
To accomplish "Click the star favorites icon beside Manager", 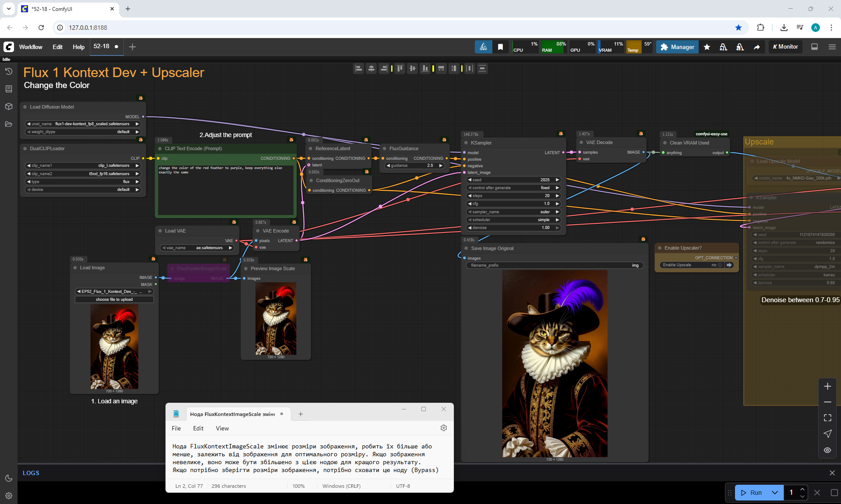I will click(707, 47).
